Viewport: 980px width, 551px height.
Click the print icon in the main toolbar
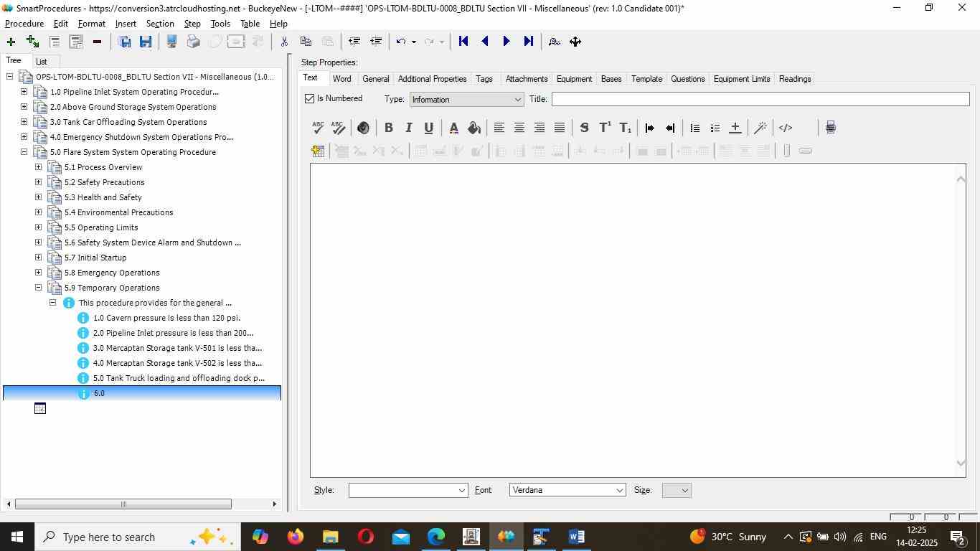[x=193, y=42]
